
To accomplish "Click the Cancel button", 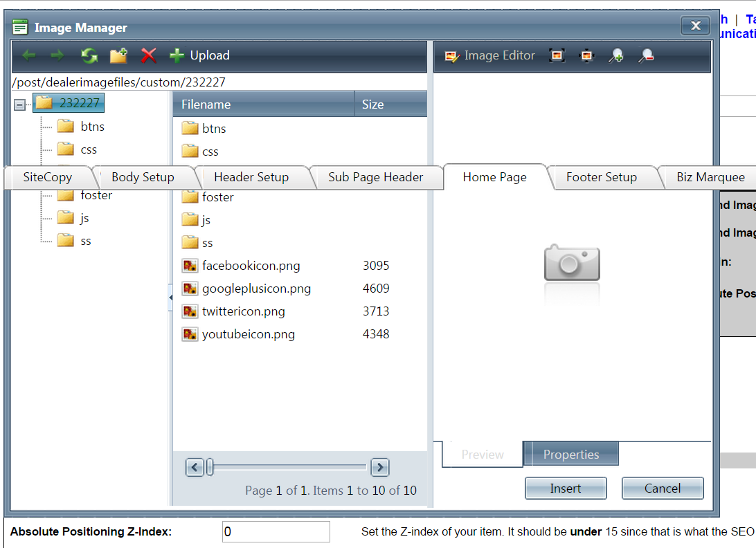I will coord(663,488).
